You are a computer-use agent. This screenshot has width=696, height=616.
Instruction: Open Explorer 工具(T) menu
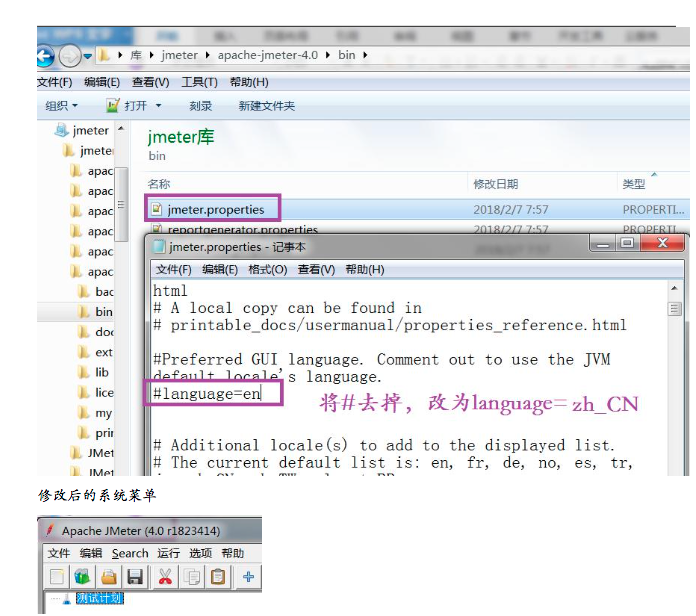[199, 82]
